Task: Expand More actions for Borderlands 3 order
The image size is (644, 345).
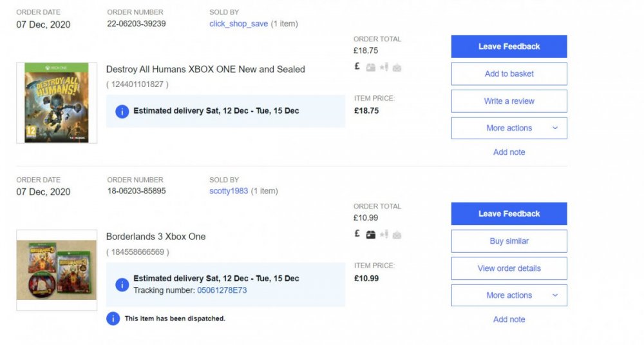Action: 509,295
